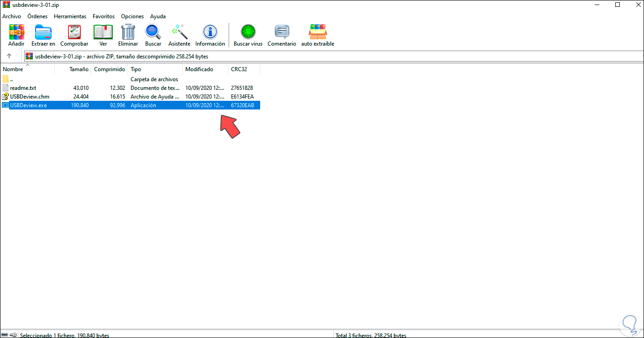This screenshot has height=338, width=644.
Task: Click the 'Documento de tex...' type cell
Action: [x=155, y=88]
